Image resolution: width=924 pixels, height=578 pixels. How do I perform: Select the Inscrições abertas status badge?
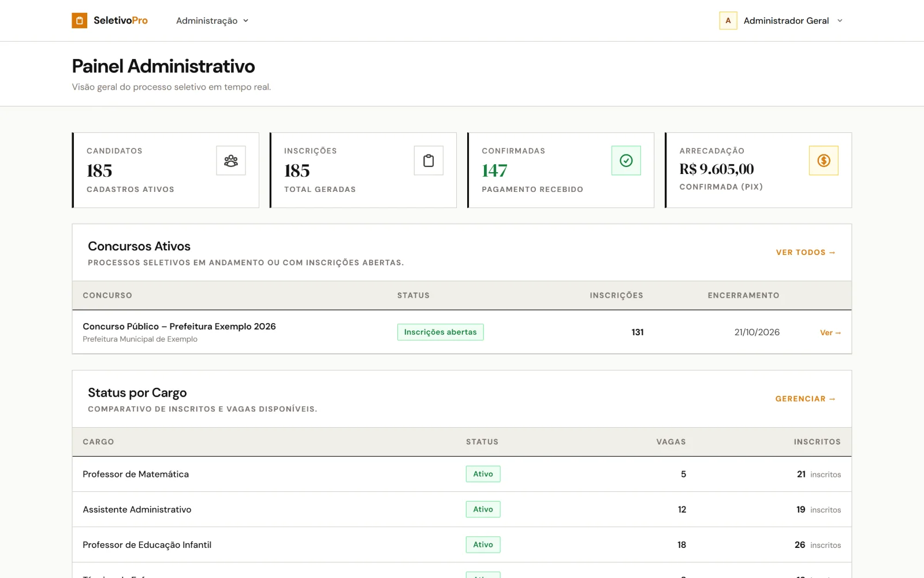[440, 332]
